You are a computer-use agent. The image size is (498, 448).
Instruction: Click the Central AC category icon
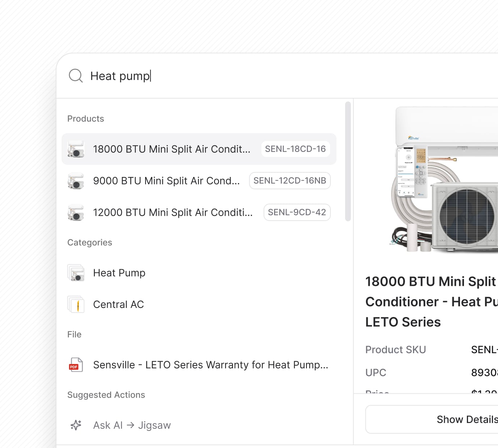pos(76,304)
